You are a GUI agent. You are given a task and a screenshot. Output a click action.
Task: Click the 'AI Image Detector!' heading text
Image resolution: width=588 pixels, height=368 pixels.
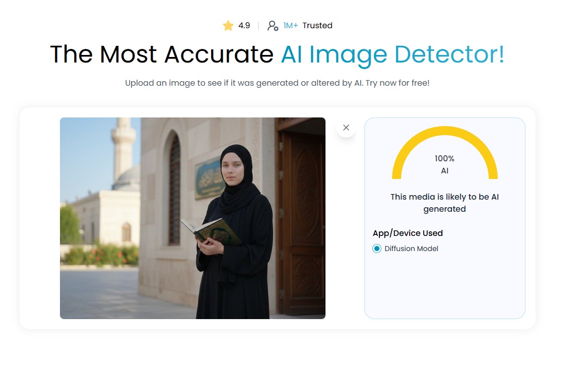[393, 55]
